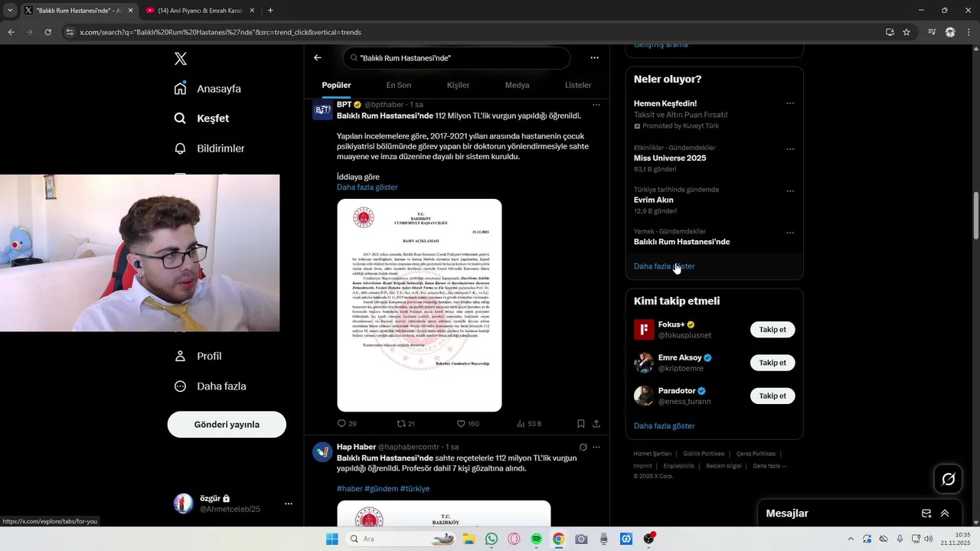View analytics of the BPT post
The image size is (980, 551).
tap(521, 424)
